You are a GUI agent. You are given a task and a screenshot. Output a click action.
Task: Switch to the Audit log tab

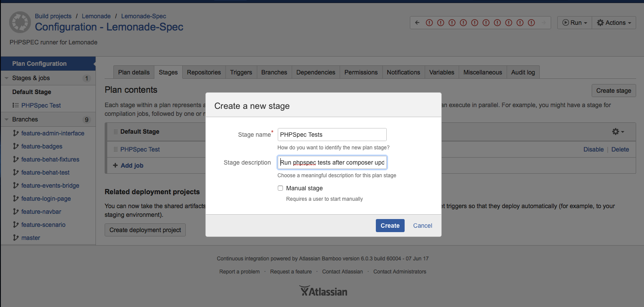[523, 72]
